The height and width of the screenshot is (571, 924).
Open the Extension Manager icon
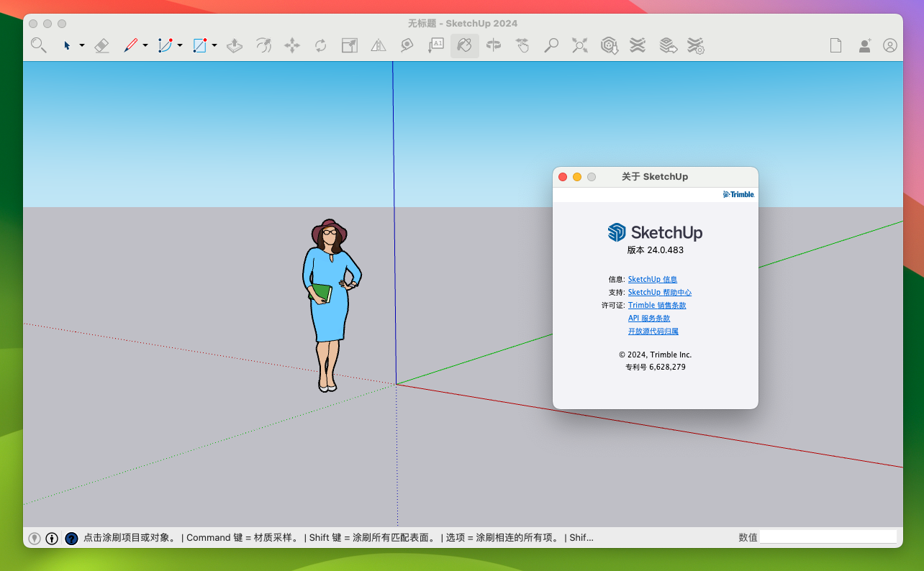click(696, 46)
